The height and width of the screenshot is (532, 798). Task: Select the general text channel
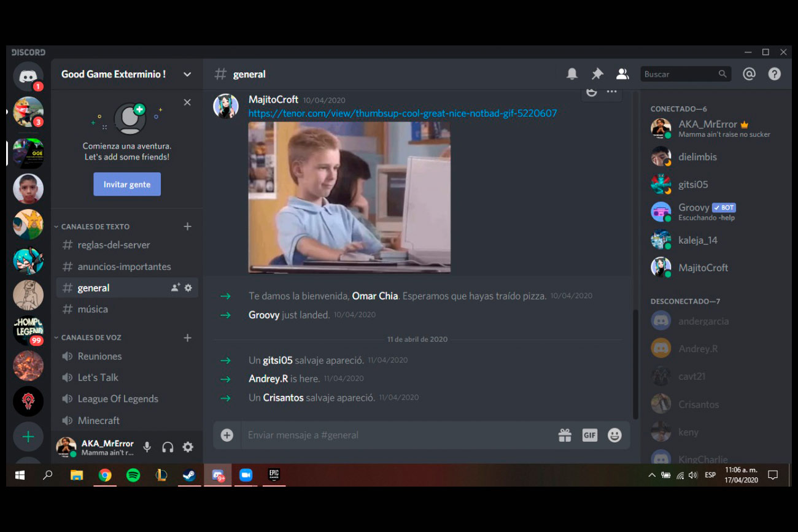click(127, 288)
